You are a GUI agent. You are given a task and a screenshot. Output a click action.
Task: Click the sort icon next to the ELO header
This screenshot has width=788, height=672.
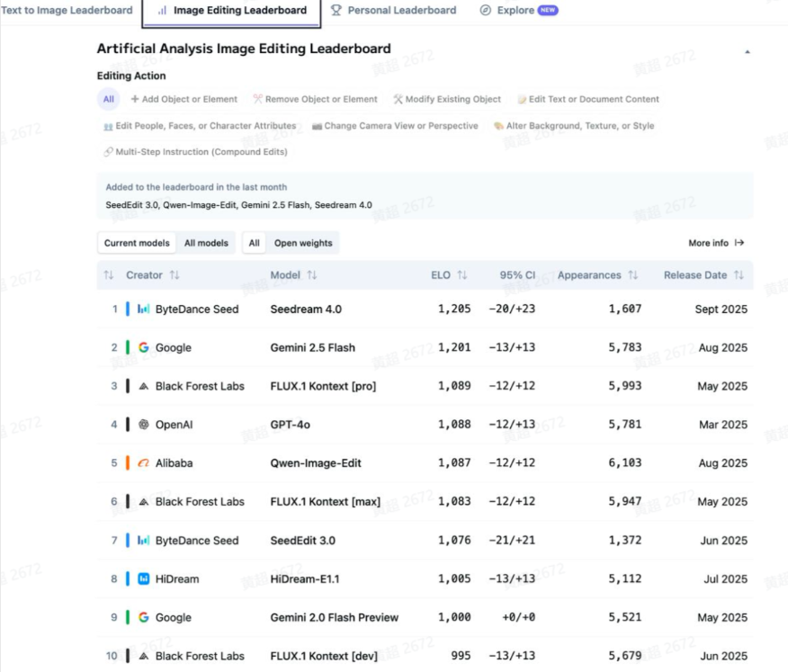point(462,275)
